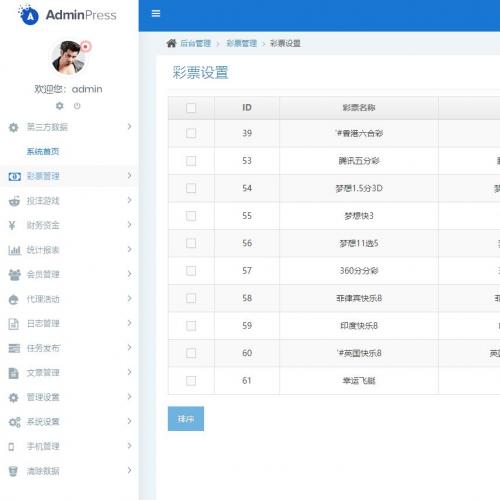Viewport: 500px width, 500px height.
Task: Expand the 清除数据 chevron
Action: [x=130, y=470]
